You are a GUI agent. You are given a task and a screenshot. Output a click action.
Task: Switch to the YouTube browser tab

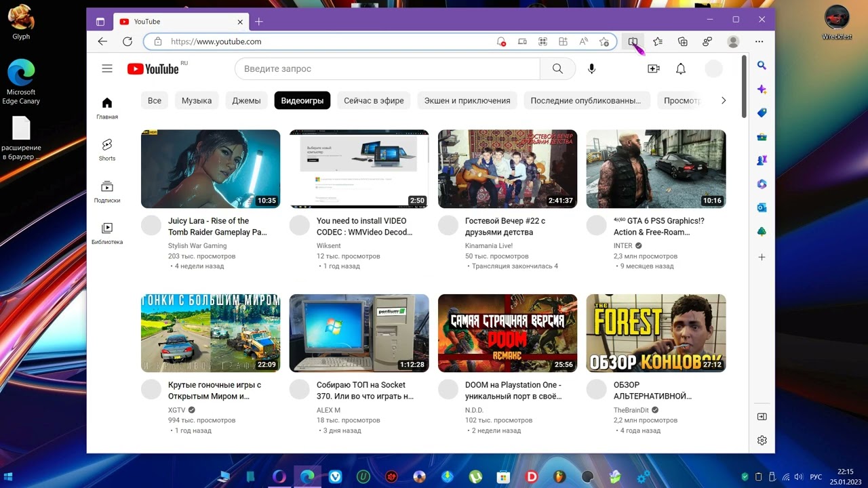click(x=180, y=22)
